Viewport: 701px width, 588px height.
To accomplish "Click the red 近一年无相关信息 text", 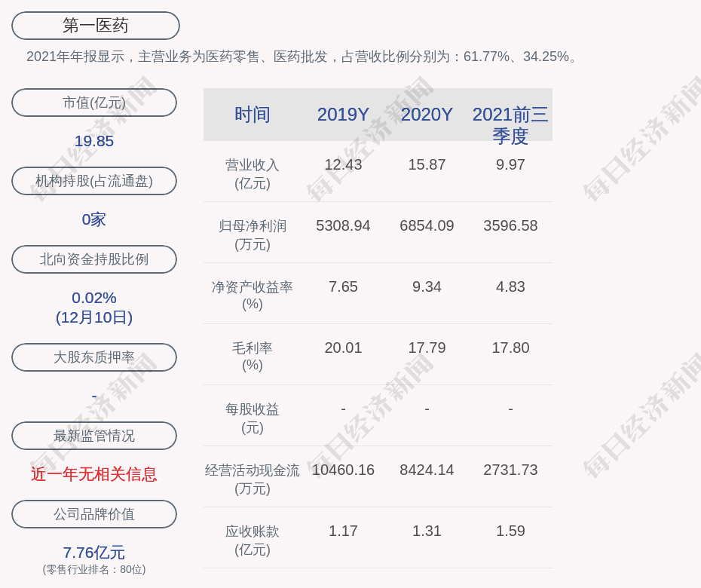I will point(94,474).
